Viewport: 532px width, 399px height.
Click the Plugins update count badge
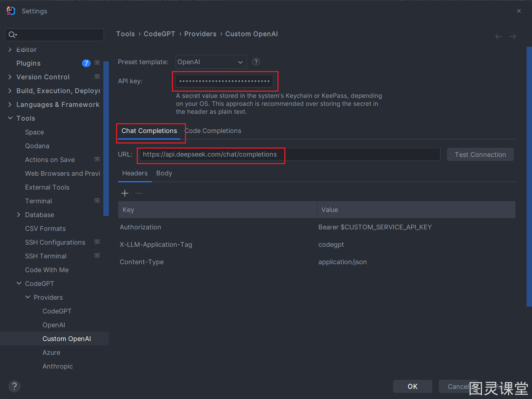[86, 63]
